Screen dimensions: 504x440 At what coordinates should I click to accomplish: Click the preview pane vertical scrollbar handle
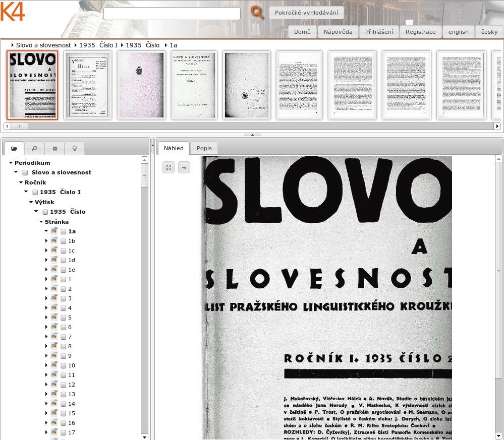498,271
